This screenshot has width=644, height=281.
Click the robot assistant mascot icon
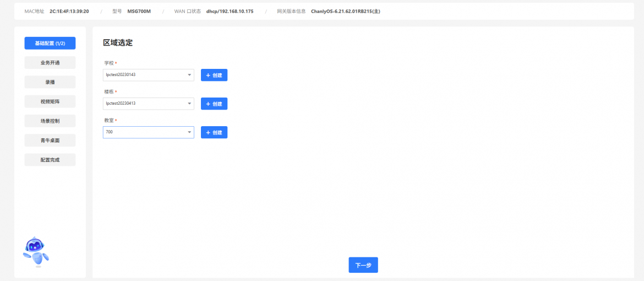point(36,252)
